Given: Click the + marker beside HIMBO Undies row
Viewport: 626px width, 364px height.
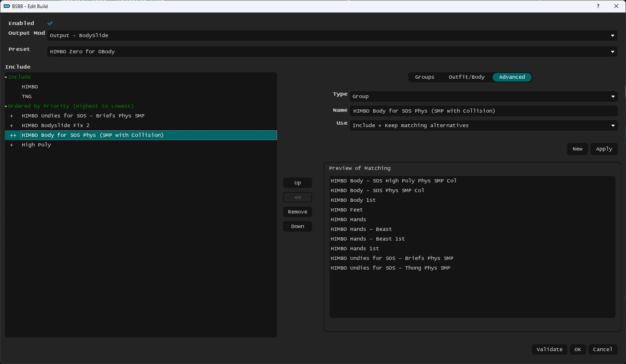Looking at the screenshot, I should click(12, 116).
